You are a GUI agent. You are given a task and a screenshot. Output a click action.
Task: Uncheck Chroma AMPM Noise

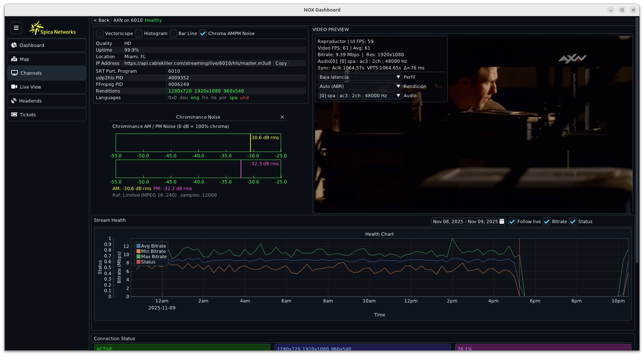tap(203, 33)
